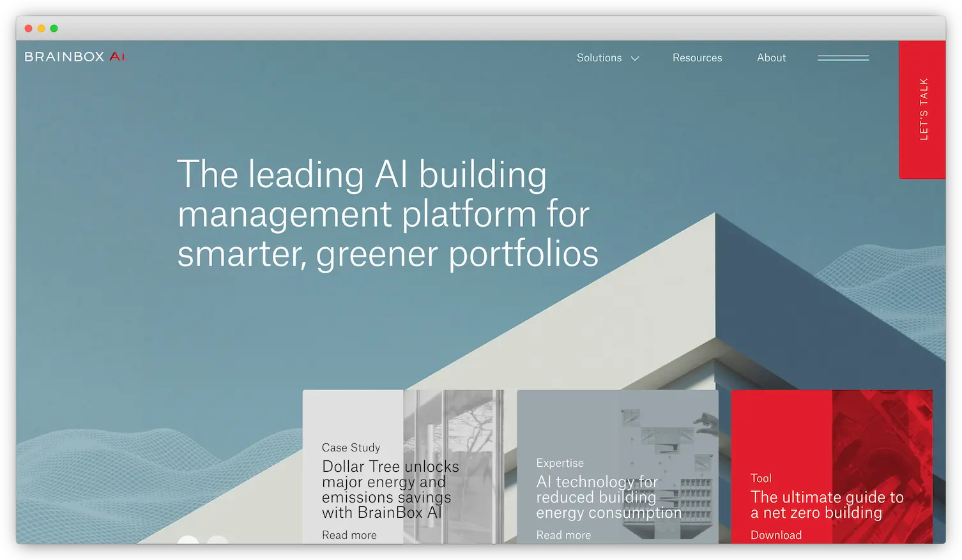Click the red Tool card aerial image
The width and height of the screenshot is (962, 560).
click(882, 467)
